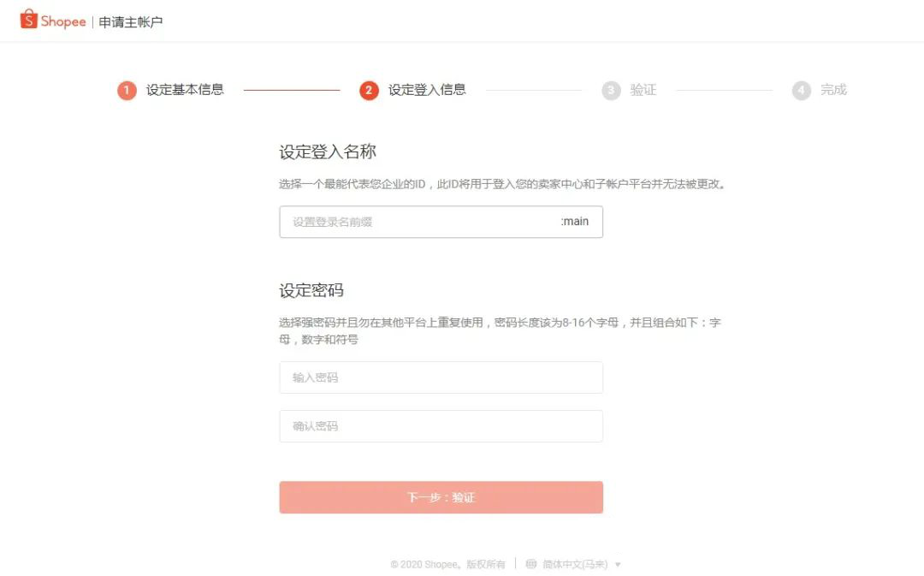Go to the 设定基本信息 step label
This screenshot has height=576, width=924.
(185, 90)
